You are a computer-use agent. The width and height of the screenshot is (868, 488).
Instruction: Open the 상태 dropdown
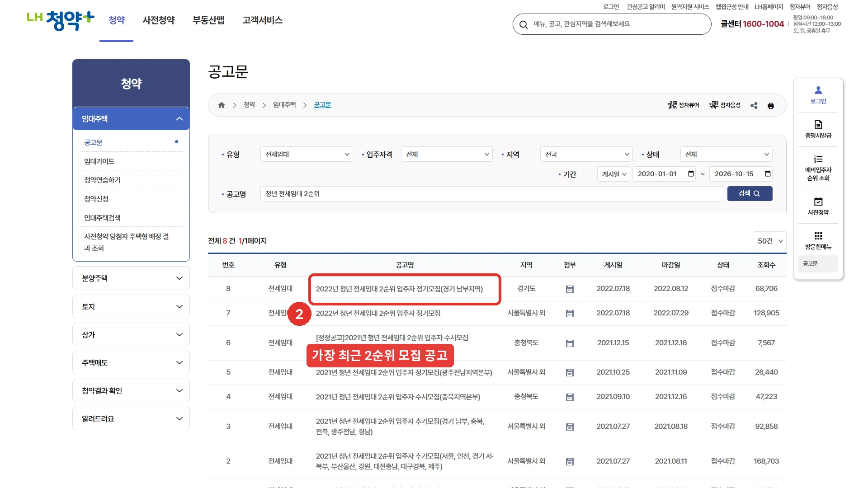(x=726, y=155)
